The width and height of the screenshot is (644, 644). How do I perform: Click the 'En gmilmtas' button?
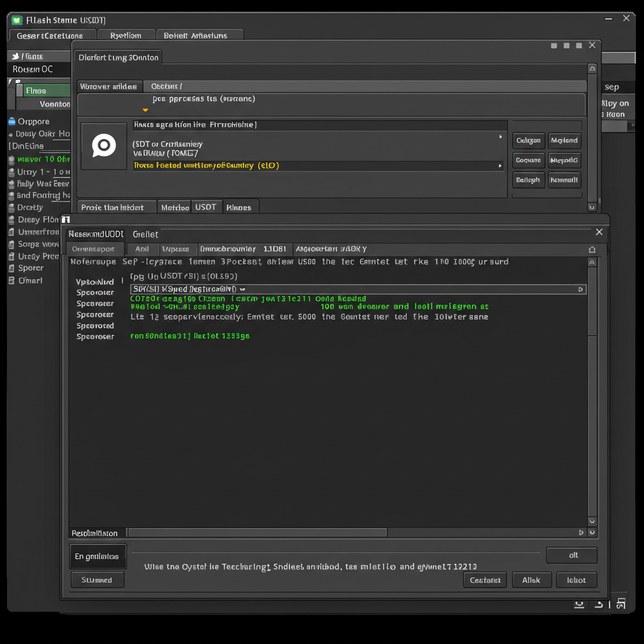coord(97,556)
